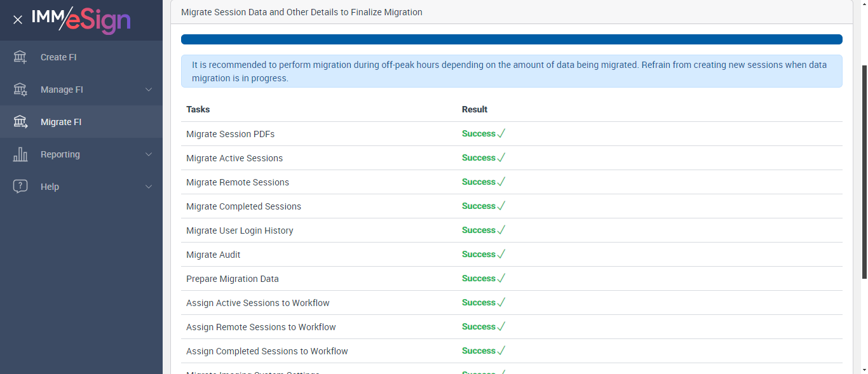
Task: Click checkmark for Assign Active Sessions to Workflow
Action: tap(501, 302)
